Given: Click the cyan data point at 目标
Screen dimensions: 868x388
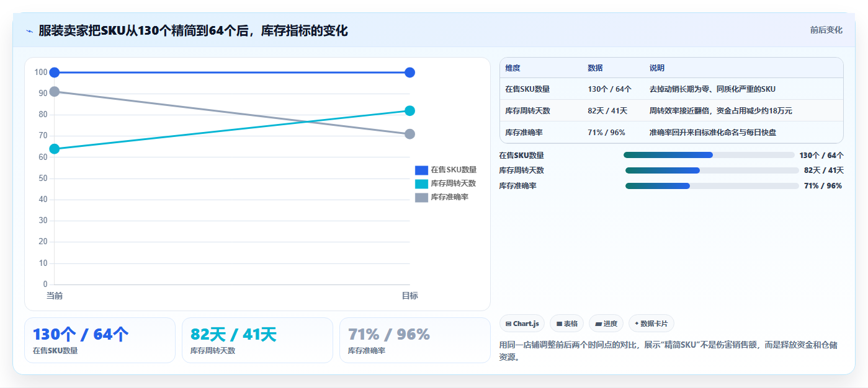Looking at the screenshot, I should click(409, 111).
